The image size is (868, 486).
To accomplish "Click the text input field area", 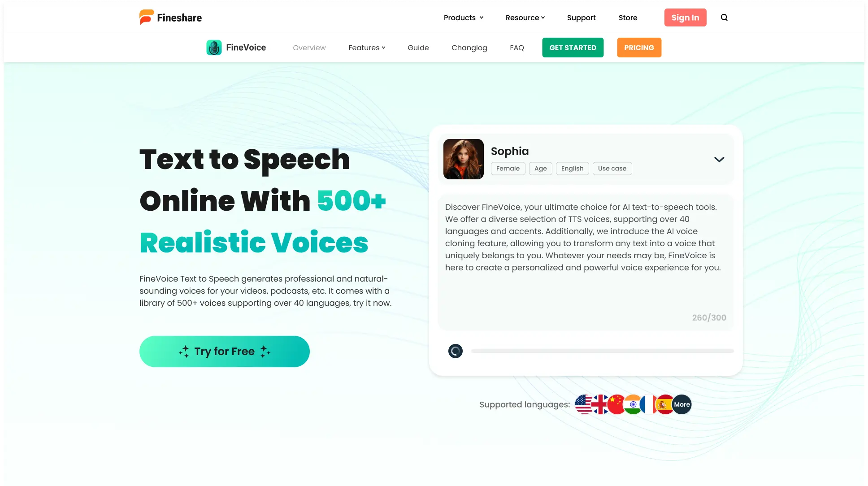I will point(586,257).
